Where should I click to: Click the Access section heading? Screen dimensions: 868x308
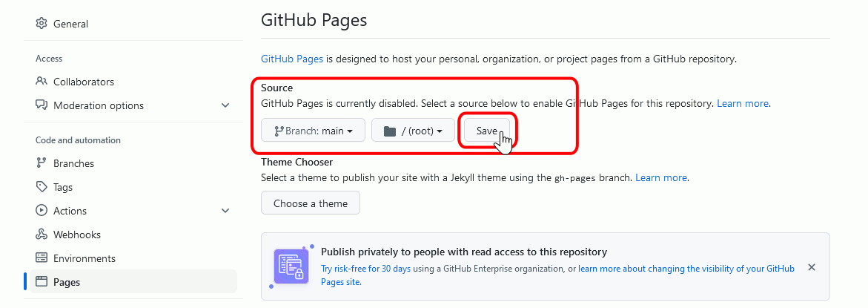pyautogui.click(x=49, y=59)
